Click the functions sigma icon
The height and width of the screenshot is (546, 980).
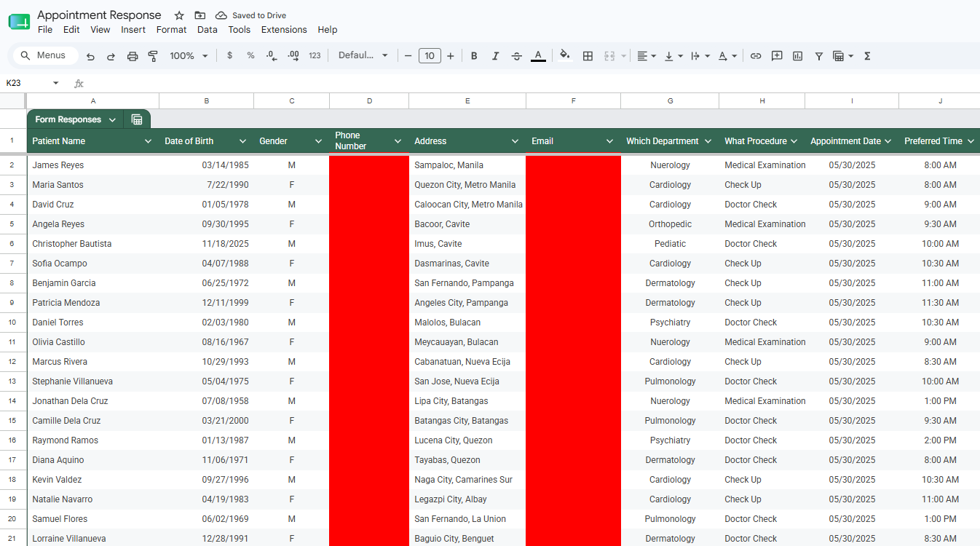coord(867,56)
